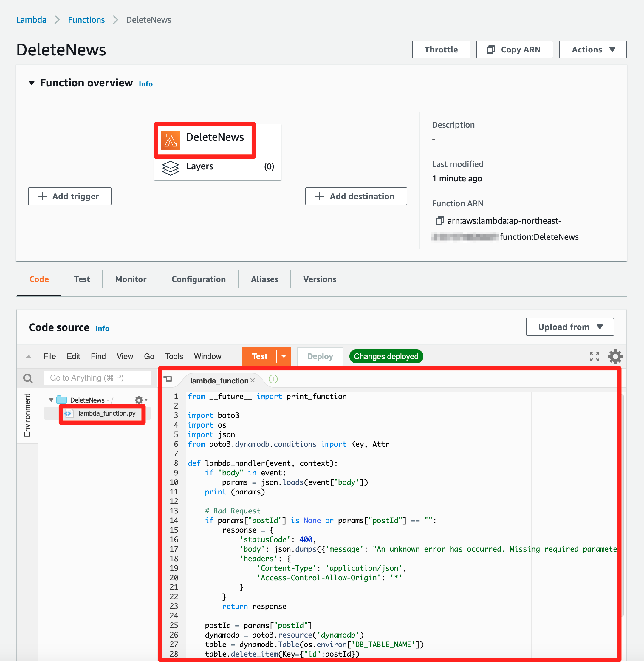
Task: Click the plus icon on Add trigger
Action: (x=42, y=196)
